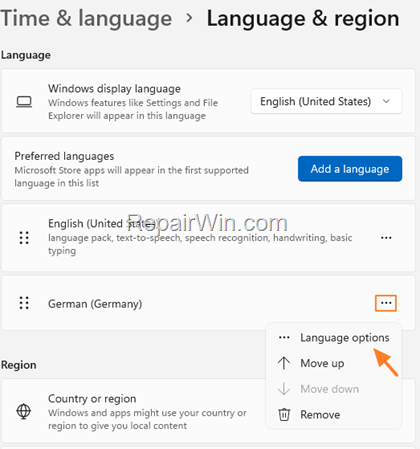Click the globe icon for Country or region
The height and width of the screenshot is (449, 420).
(x=24, y=411)
